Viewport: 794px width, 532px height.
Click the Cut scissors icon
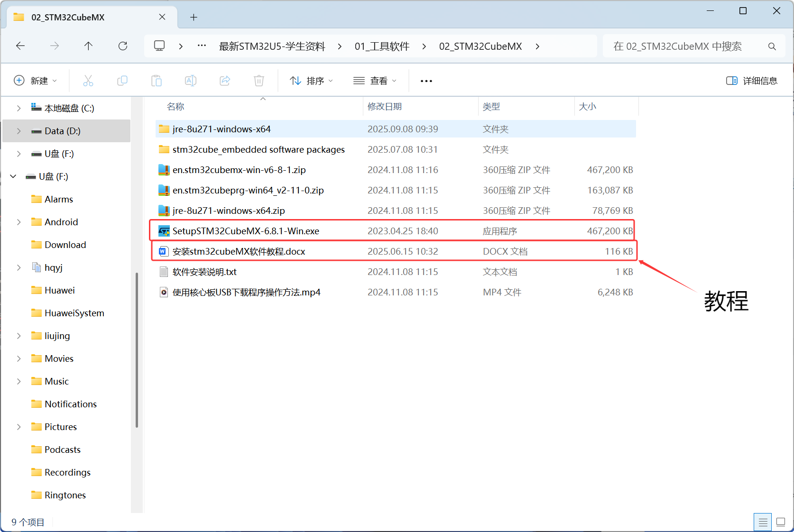(88, 81)
